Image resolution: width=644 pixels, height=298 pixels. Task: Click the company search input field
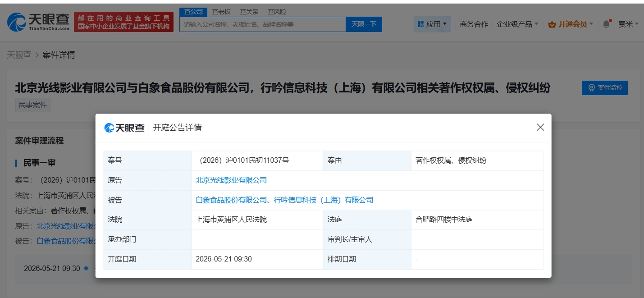(x=261, y=24)
